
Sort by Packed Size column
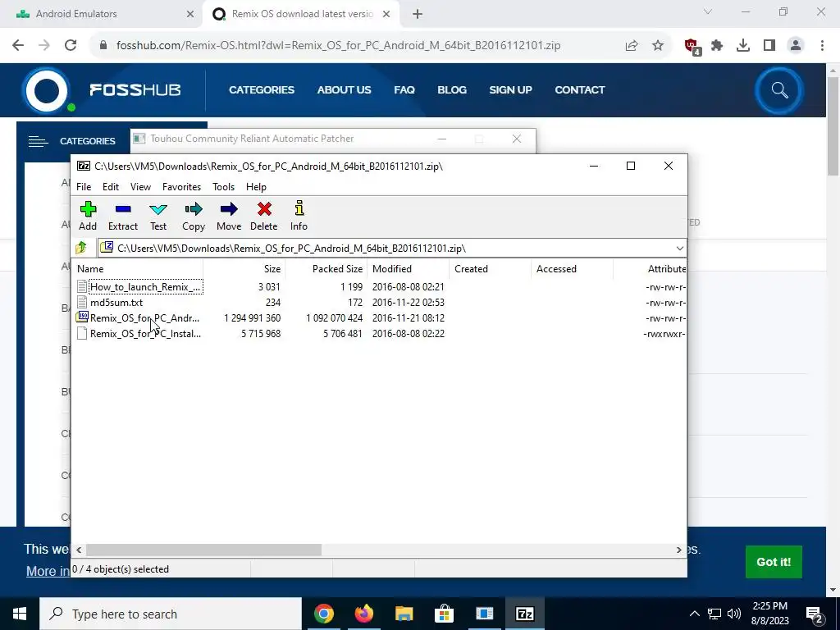326,269
